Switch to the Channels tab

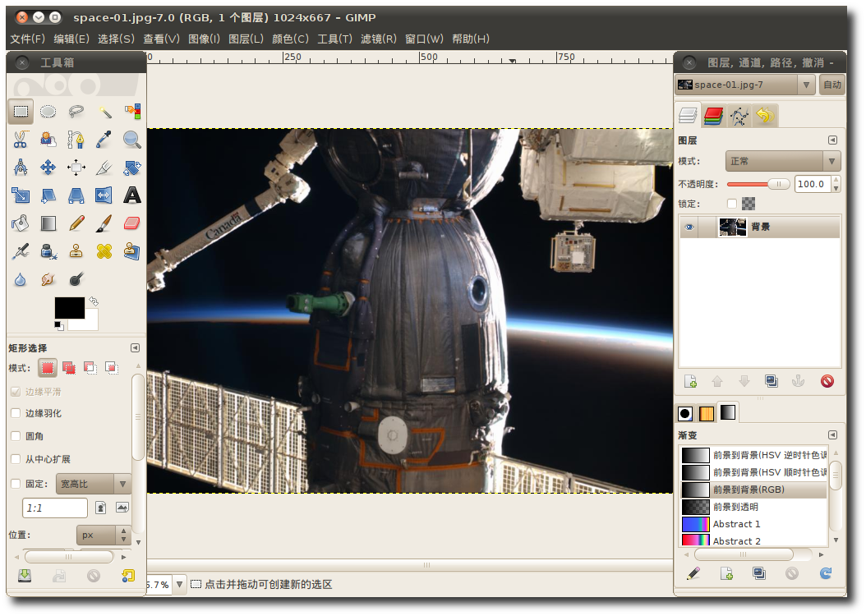pos(713,116)
